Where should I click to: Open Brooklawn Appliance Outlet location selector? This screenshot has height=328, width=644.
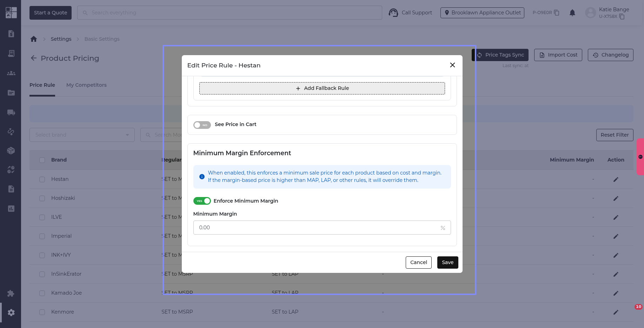[x=482, y=13]
